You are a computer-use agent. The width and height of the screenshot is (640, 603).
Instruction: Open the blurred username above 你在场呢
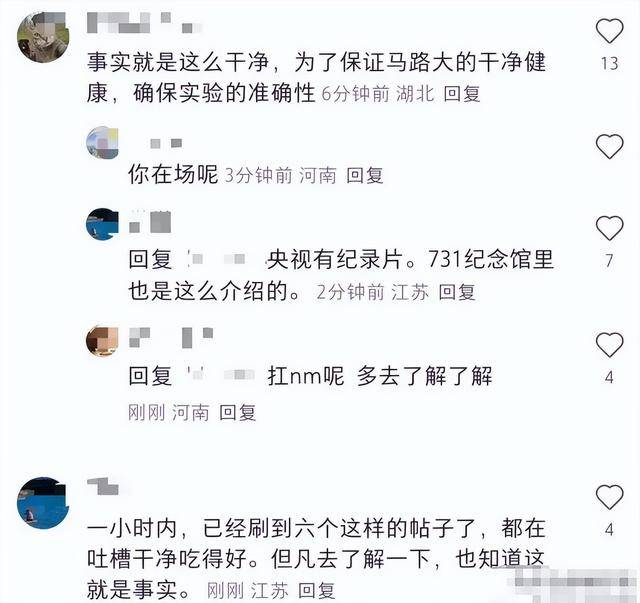pos(166,143)
